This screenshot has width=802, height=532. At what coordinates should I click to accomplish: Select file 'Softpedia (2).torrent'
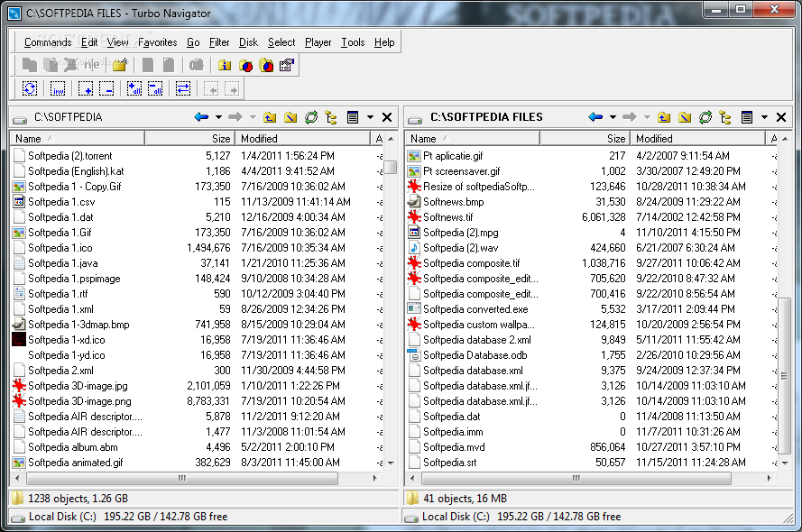(70, 156)
